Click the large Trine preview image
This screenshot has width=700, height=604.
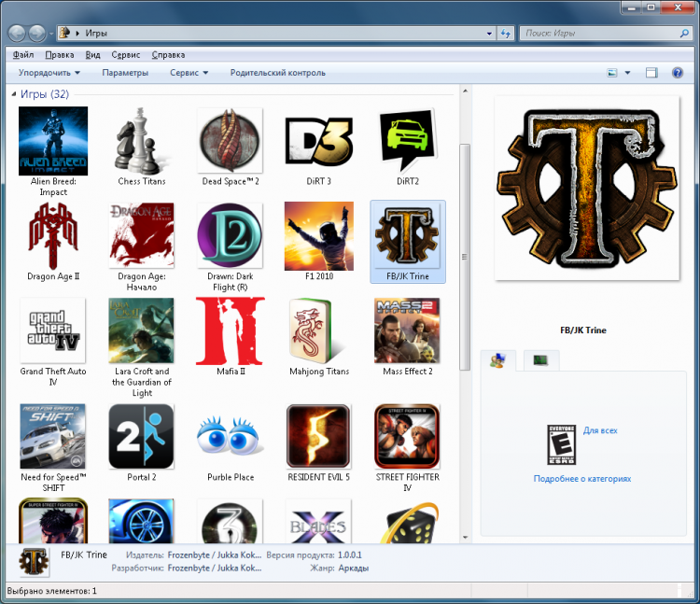[587, 189]
